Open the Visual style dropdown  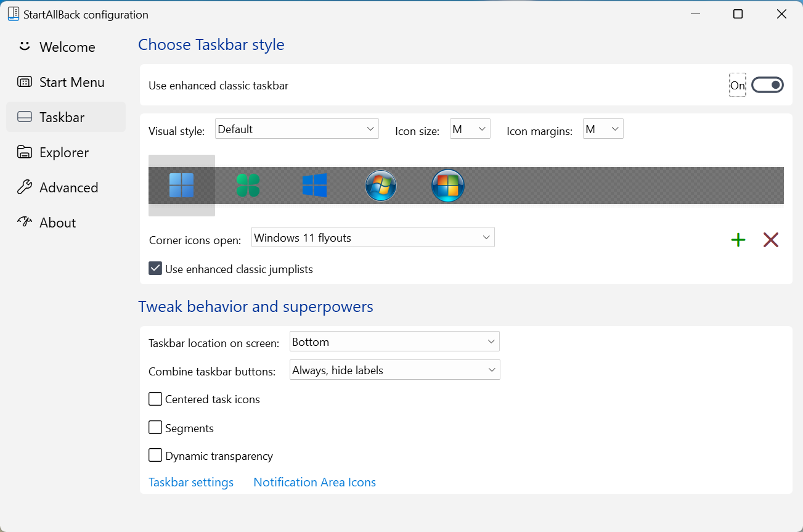click(297, 129)
